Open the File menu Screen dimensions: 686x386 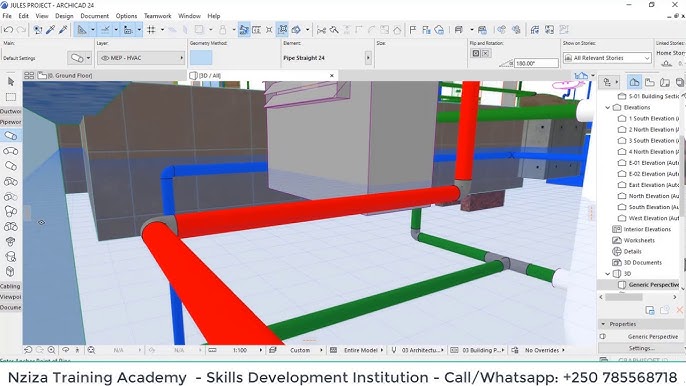point(7,16)
